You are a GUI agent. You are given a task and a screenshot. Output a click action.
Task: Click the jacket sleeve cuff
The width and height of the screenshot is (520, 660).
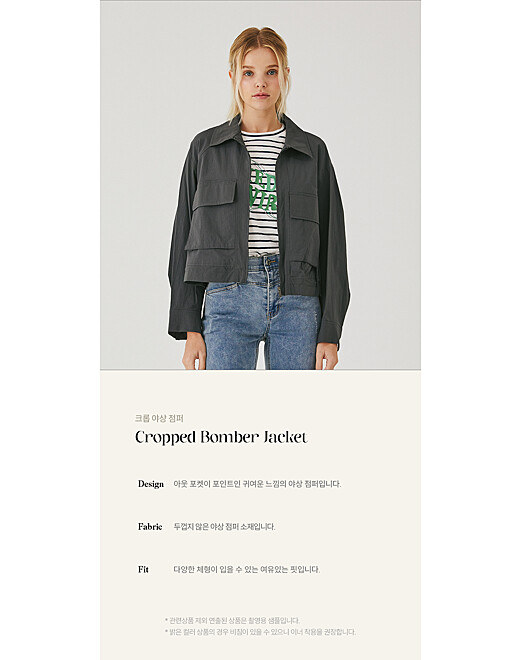click(184, 324)
